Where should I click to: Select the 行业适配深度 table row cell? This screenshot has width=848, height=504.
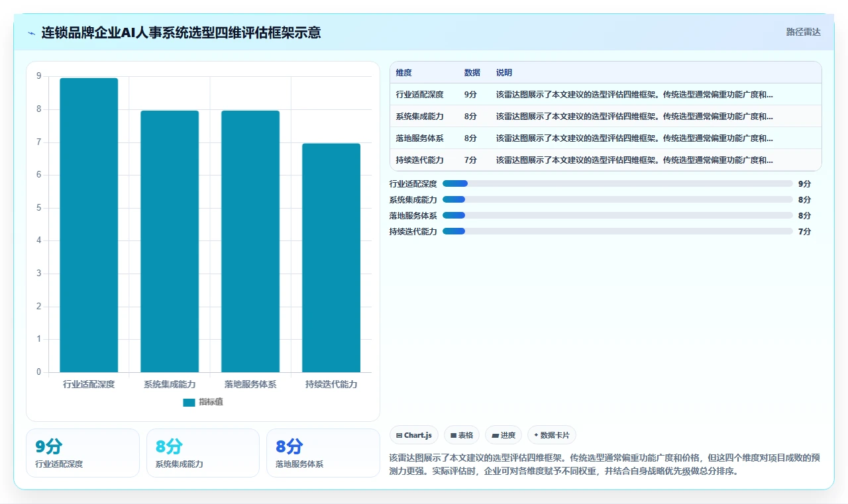420,95
